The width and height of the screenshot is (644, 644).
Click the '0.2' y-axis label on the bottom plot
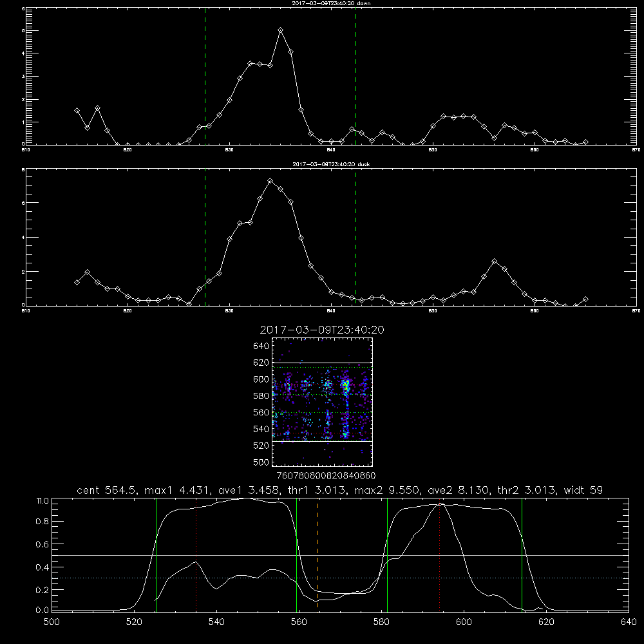pyautogui.click(x=43, y=590)
